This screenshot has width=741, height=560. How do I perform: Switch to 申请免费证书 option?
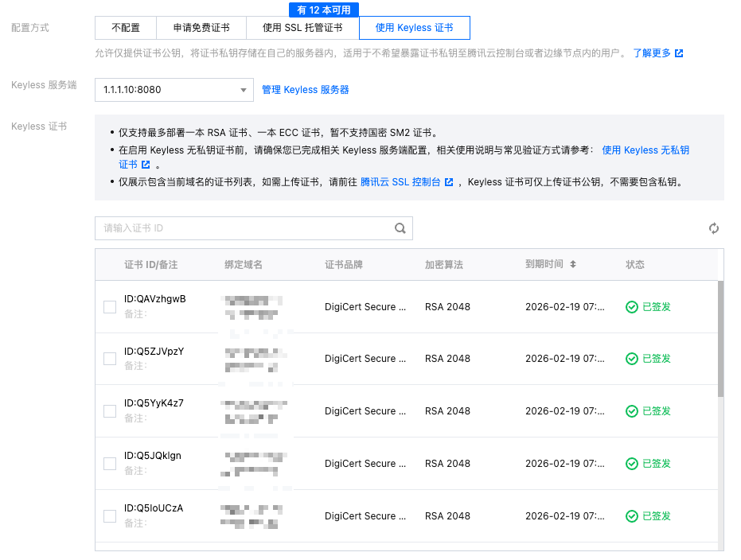[x=201, y=28]
